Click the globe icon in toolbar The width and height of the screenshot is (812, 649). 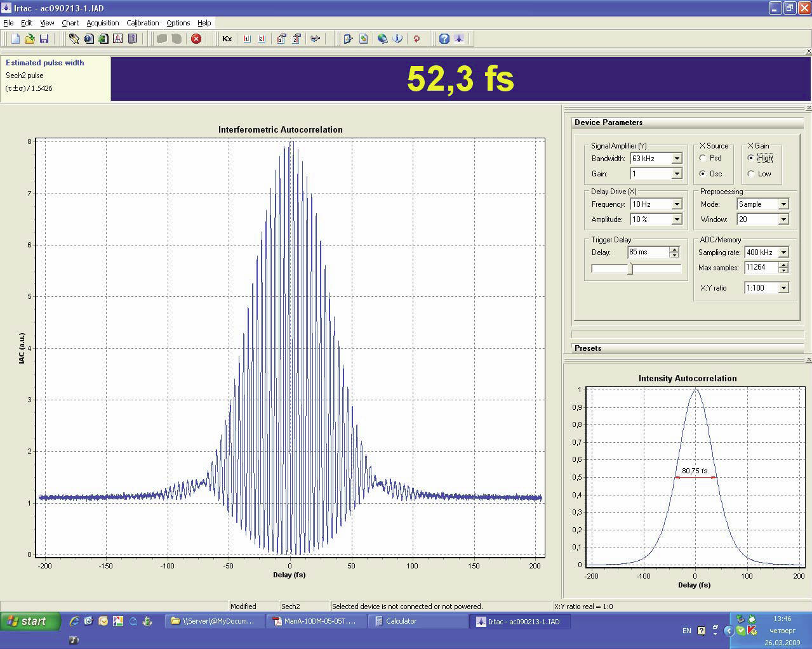click(x=382, y=39)
